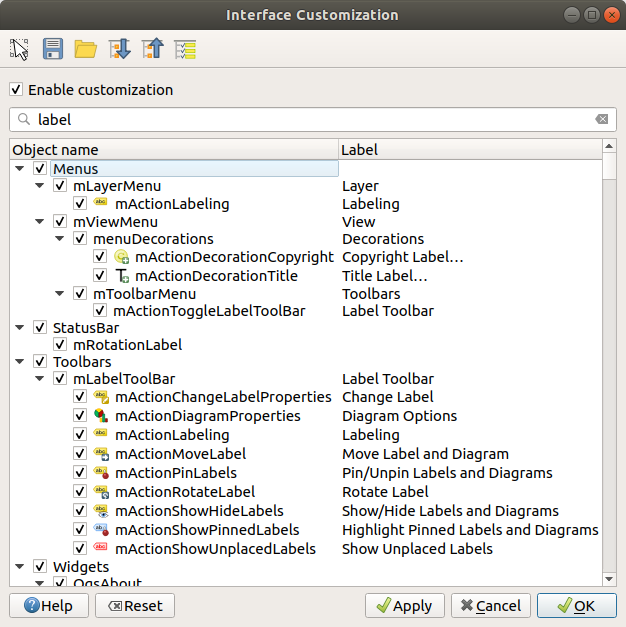Click the Apply button
The width and height of the screenshot is (626, 627).
(405, 606)
